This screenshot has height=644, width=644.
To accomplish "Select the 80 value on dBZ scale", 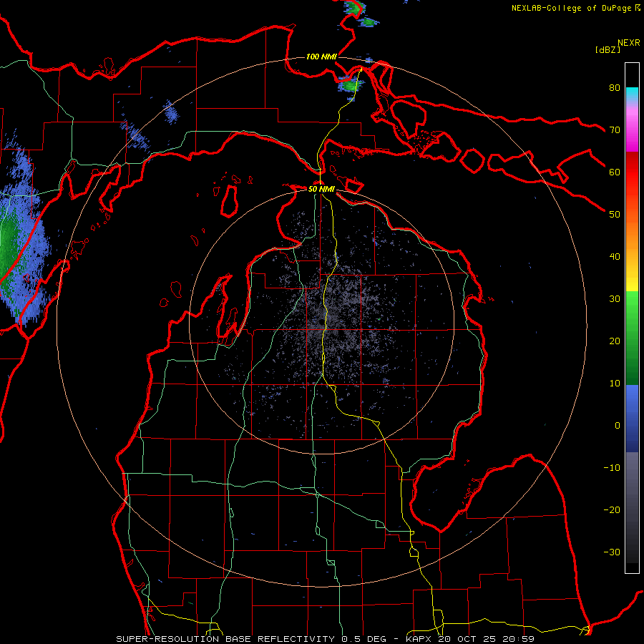I will (615, 87).
